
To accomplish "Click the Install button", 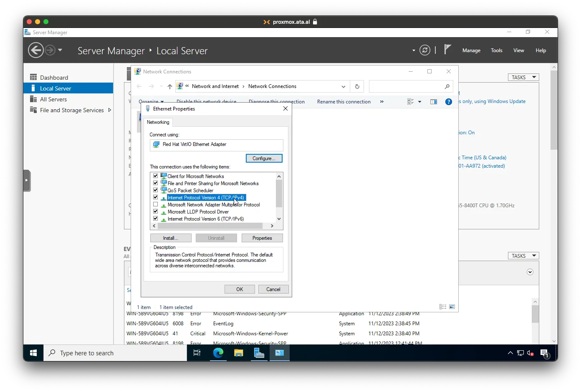I will point(171,238).
